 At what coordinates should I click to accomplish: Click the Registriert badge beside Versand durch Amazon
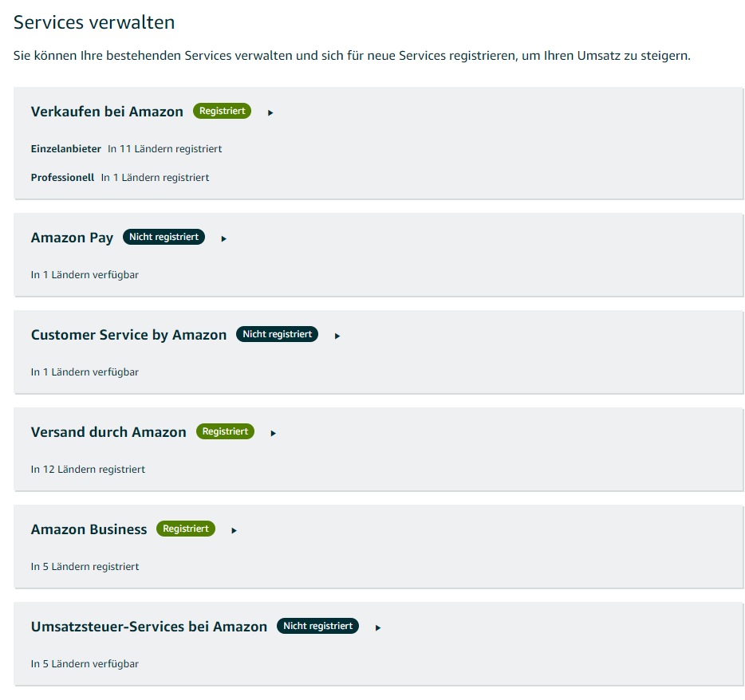pos(225,431)
